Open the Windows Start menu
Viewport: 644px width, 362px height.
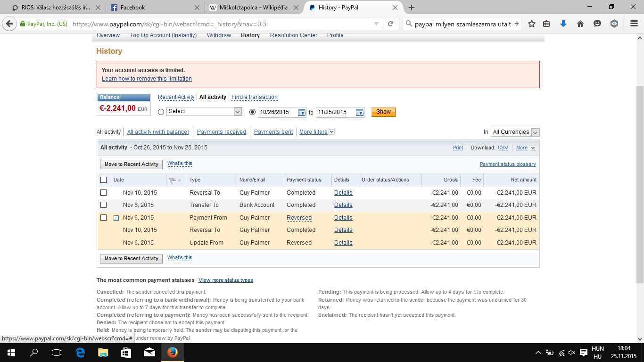click(11, 352)
